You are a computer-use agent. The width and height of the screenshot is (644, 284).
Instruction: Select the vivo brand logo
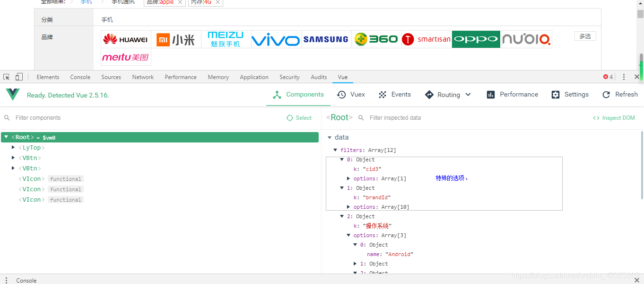click(x=276, y=39)
